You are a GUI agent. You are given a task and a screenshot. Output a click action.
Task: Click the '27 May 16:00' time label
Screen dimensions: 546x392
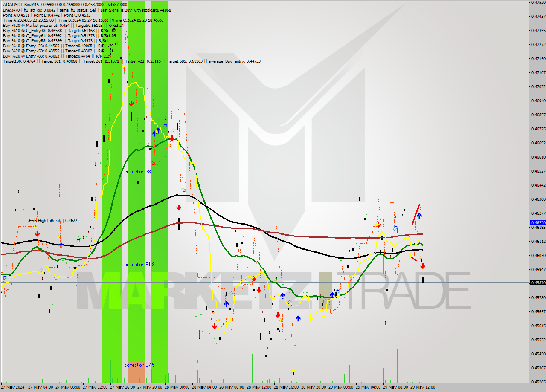123,387
